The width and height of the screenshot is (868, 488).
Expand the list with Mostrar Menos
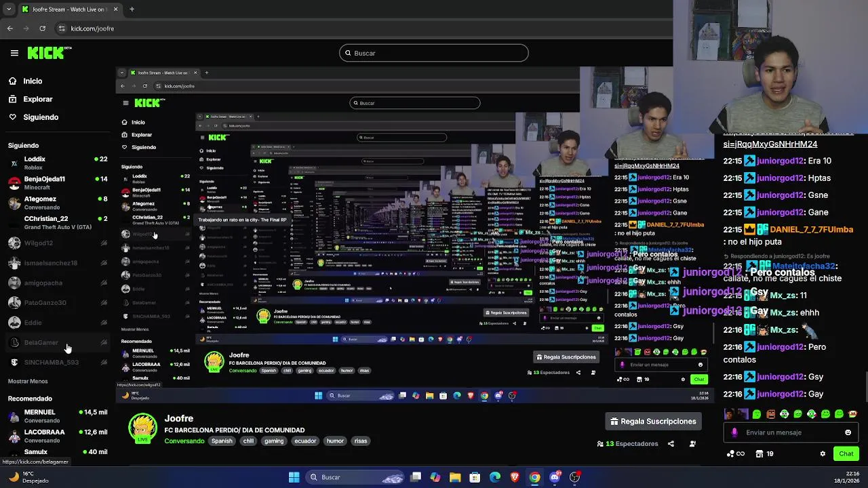click(28, 382)
